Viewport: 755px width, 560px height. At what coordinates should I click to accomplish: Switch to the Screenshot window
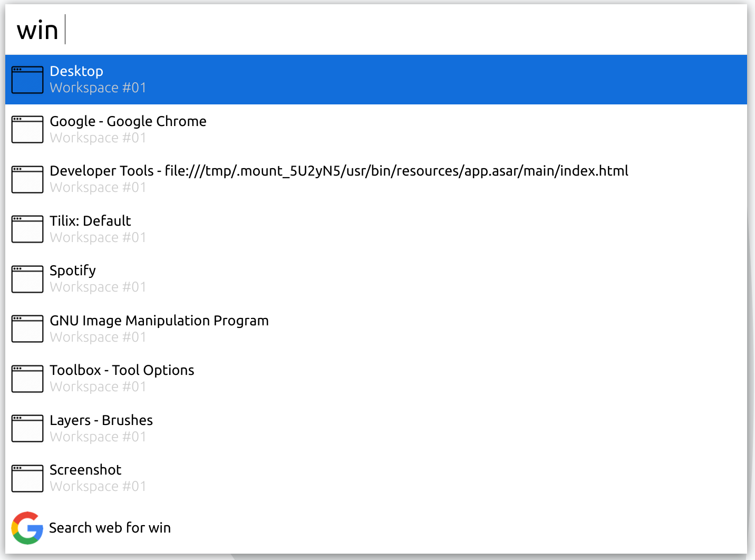(376, 478)
